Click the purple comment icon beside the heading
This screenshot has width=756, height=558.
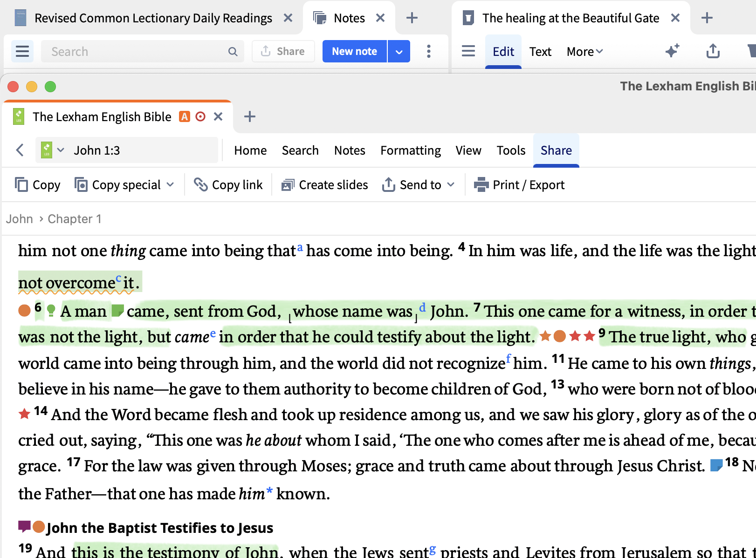click(24, 527)
